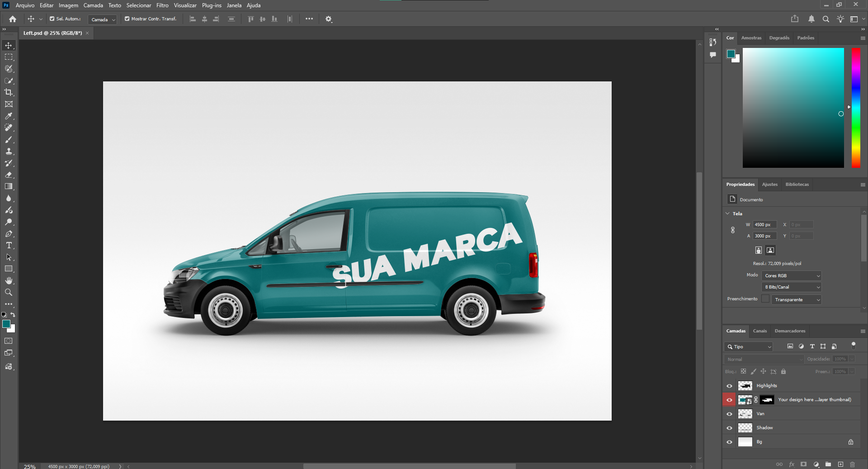Pick the Horizontal Type tool

[9, 246]
